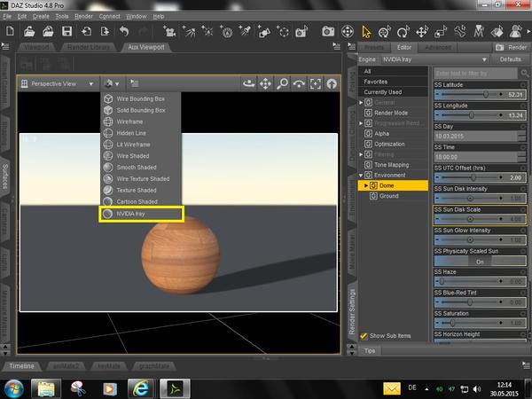Launch Internet Explorer from the taskbar
Image resolution: width=532 pixels, height=399 pixels.
[x=140, y=388]
